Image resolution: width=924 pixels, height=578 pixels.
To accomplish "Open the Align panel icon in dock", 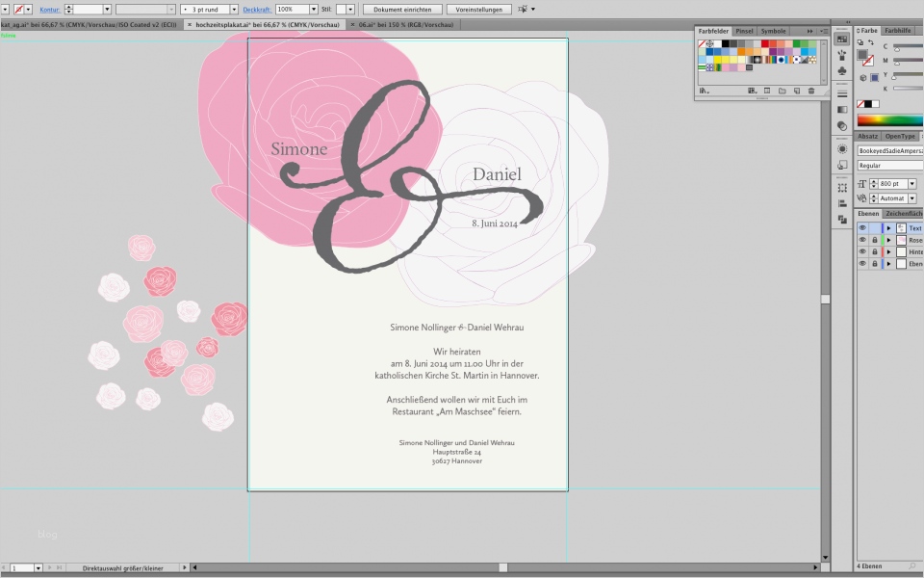I will [x=842, y=203].
